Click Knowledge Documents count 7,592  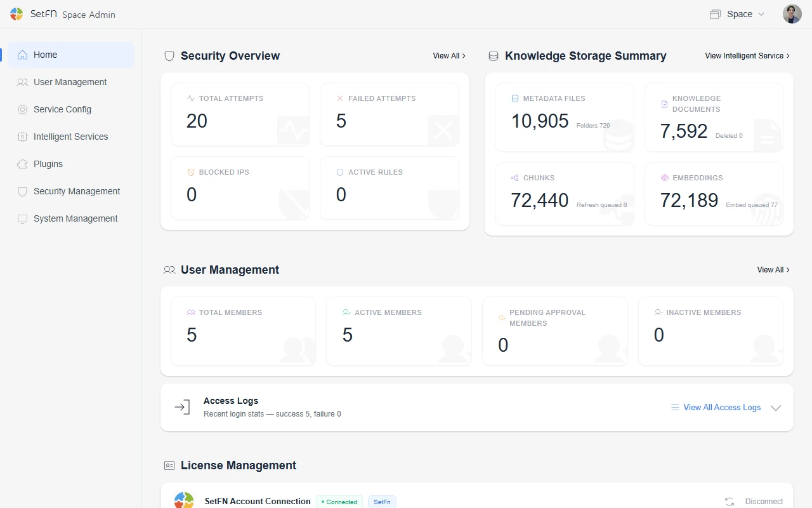(684, 131)
